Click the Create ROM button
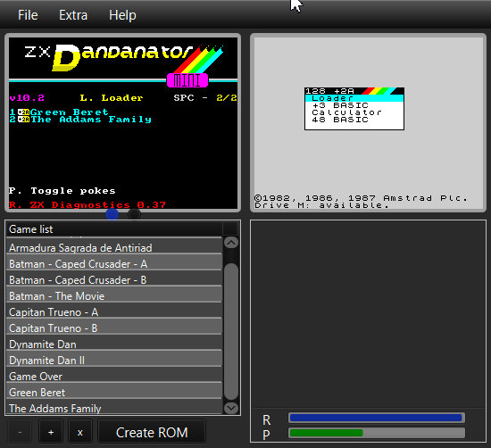The width and height of the screenshot is (491, 448). [152, 432]
